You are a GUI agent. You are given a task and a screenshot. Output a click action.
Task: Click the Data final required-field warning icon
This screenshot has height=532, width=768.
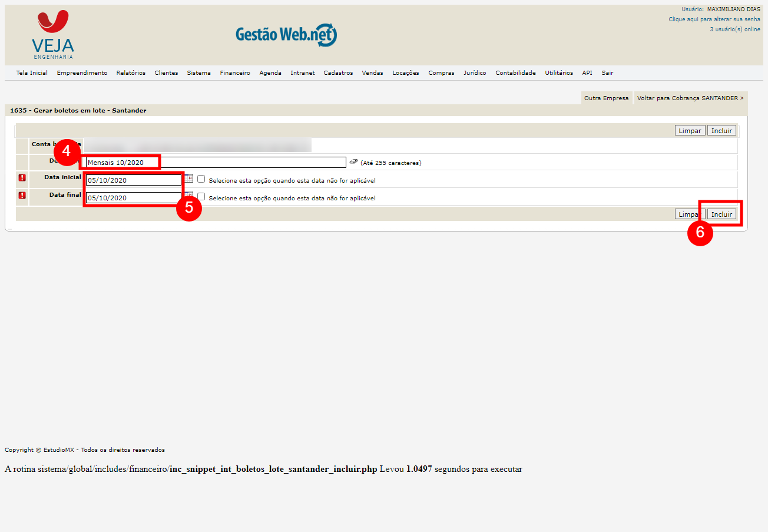(22, 196)
